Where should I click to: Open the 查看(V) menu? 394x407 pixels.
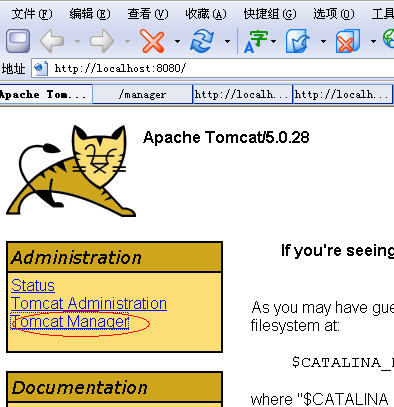(148, 14)
